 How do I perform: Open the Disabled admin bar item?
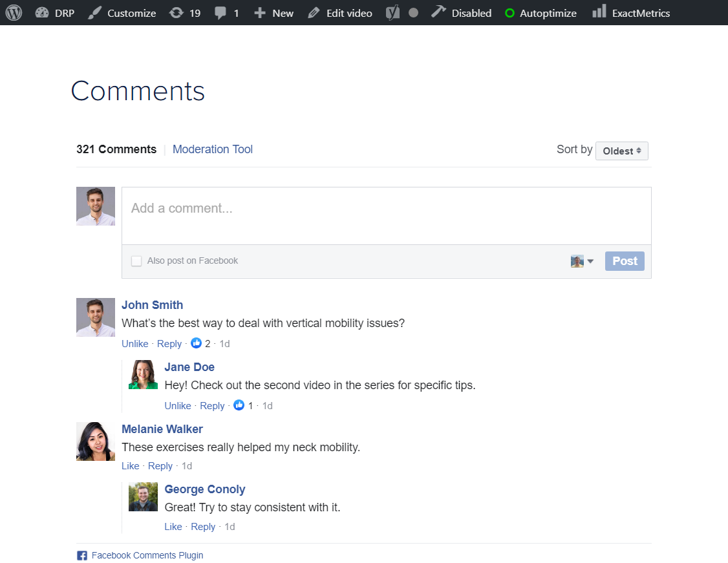pyautogui.click(x=471, y=13)
